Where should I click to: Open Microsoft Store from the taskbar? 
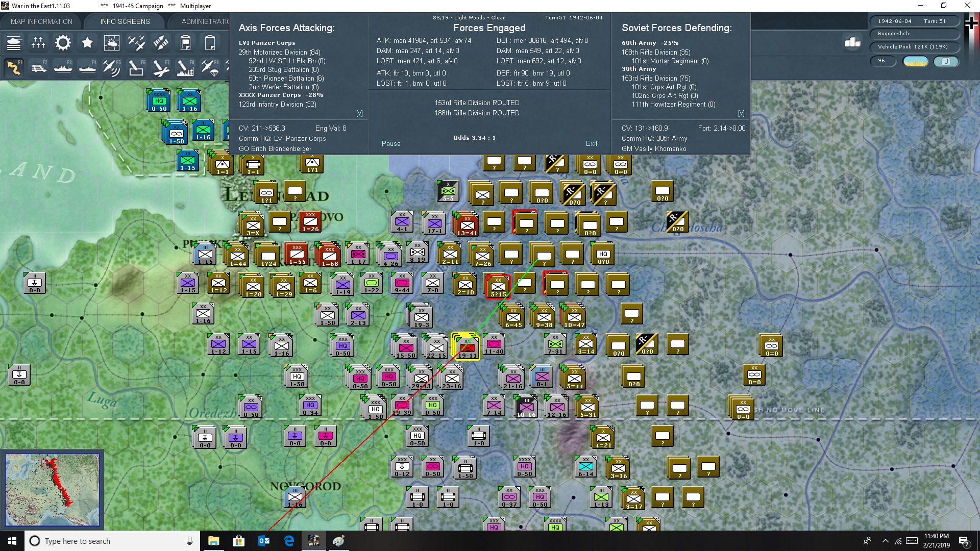[238, 541]
